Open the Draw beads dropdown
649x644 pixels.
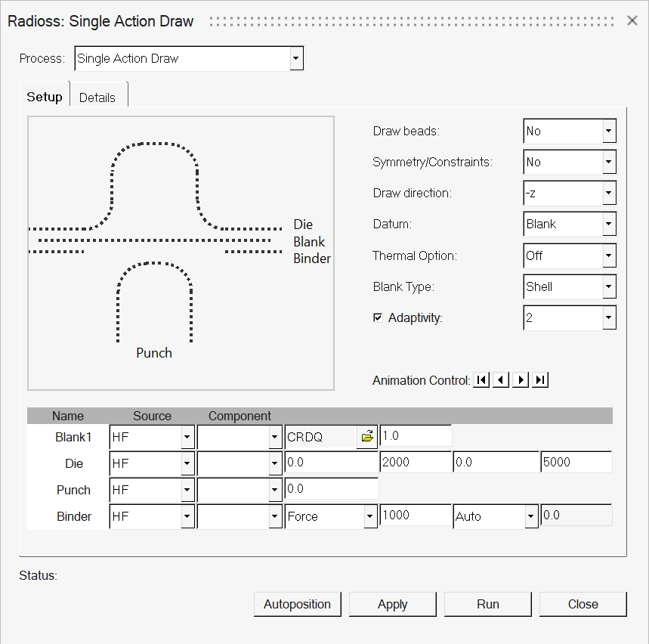[x=609, y=131]
